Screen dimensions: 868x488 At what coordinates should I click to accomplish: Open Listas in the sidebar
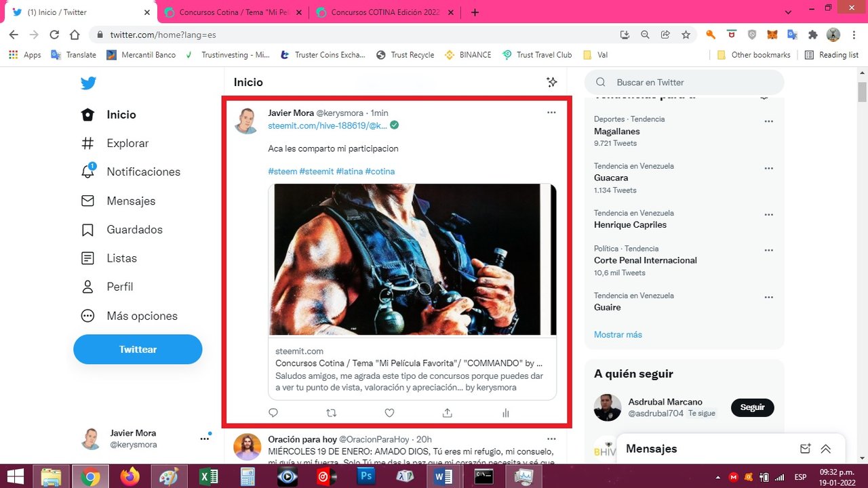pos(108,258)
